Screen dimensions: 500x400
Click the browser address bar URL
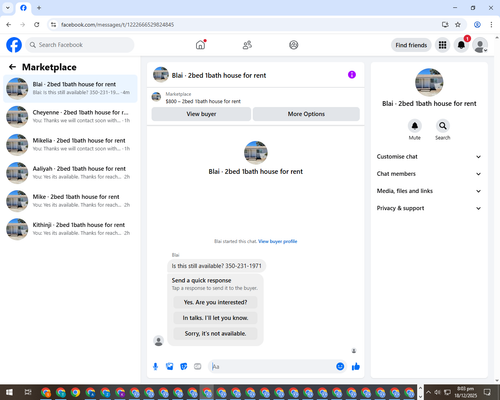pyautogui.click(x=117, y=25)
